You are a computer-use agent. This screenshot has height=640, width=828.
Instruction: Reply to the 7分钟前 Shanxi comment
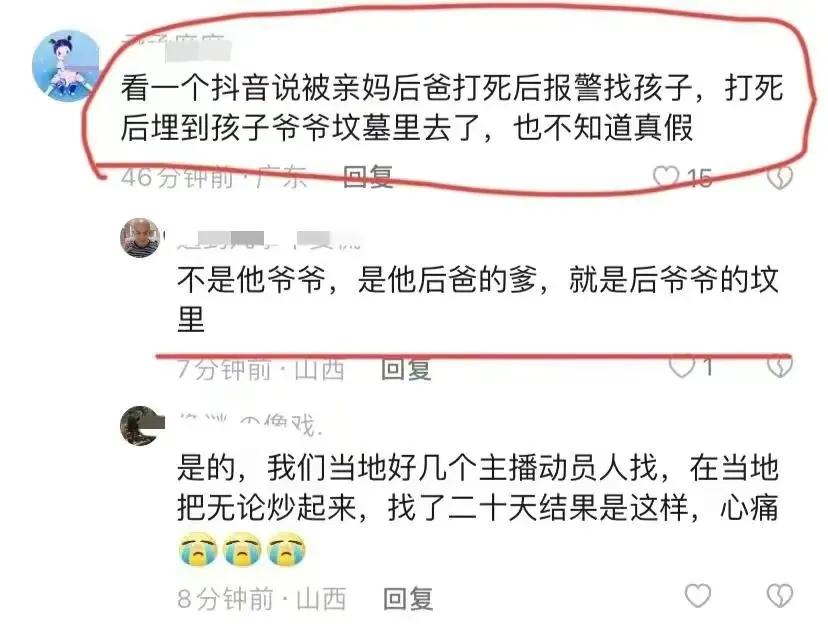click(406, 369)
